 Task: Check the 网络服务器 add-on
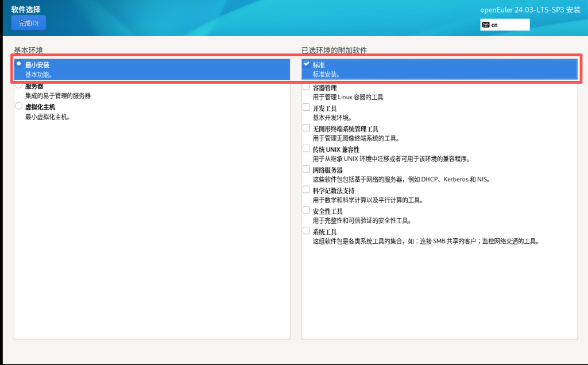[307, 169]
